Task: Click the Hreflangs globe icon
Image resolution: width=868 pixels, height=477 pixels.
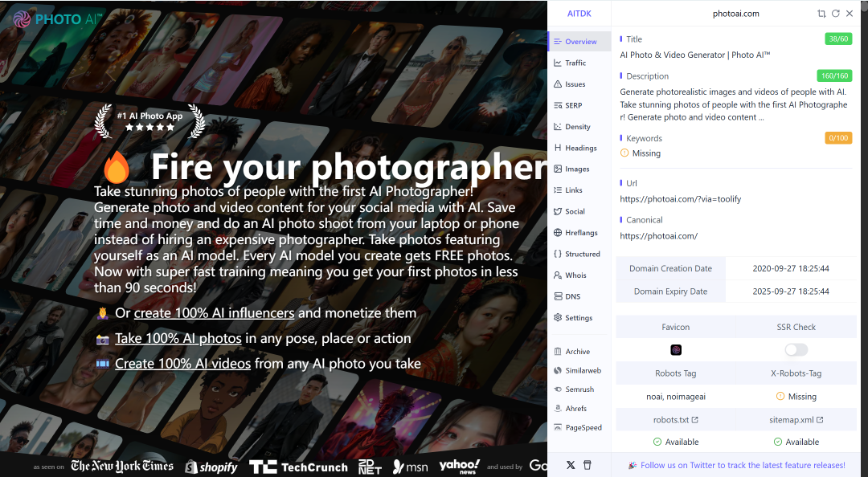Action: (x=558, y=232)
